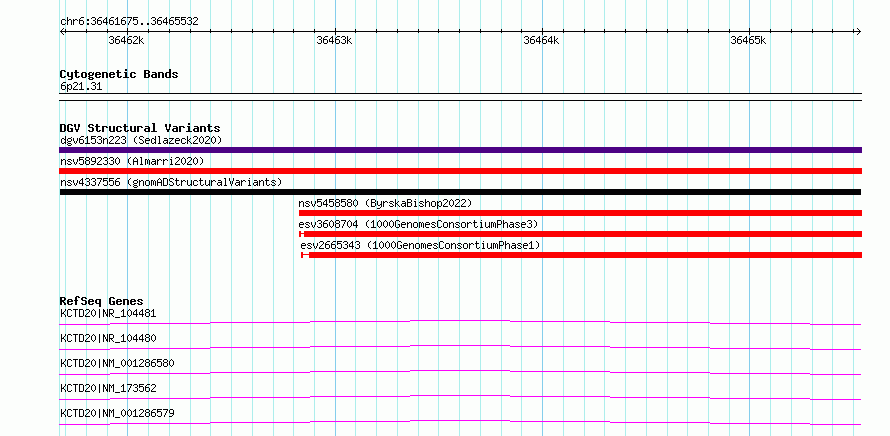Select the nsv5892330 red variant bar

pyautogui.click(x=460, y=171)
